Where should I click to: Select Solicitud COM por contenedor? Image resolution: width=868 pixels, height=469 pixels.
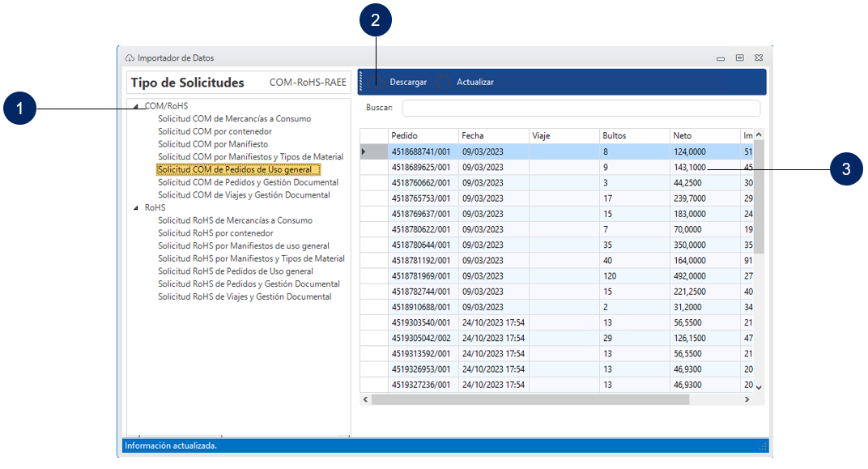click(215, 131)
